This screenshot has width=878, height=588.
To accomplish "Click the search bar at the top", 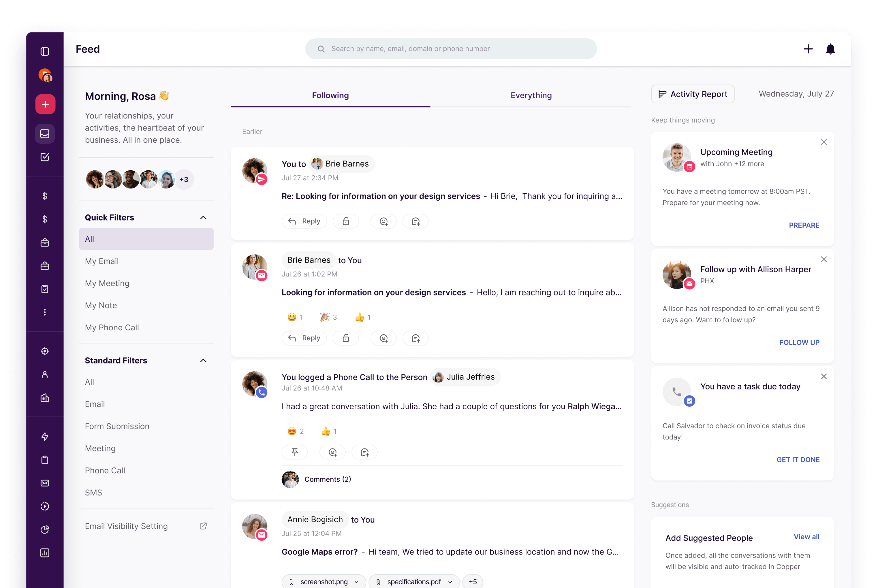I will 450,49.
